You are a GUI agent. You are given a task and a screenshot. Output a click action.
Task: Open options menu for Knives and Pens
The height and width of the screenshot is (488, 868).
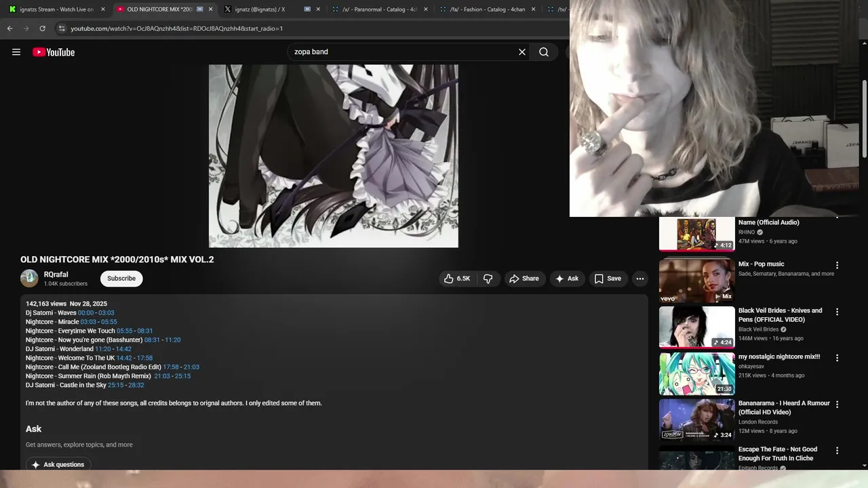tap(837, 312)
